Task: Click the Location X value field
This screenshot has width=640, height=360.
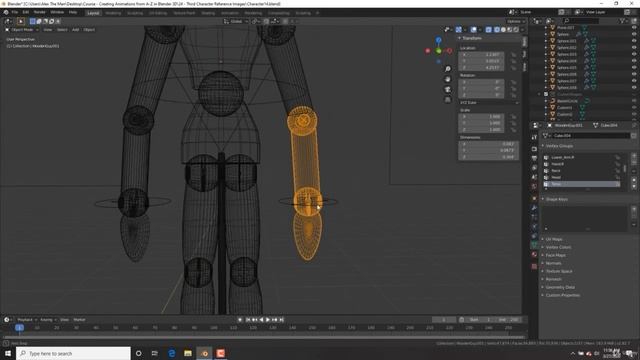Action: click(482, 54)
